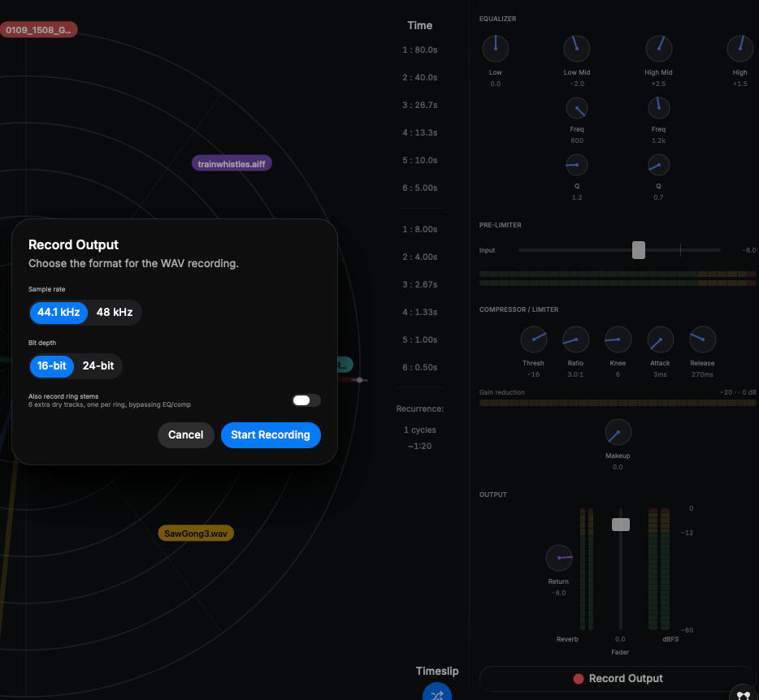
Task: Choose 24-bit bit depth
Action: point(98,366)
